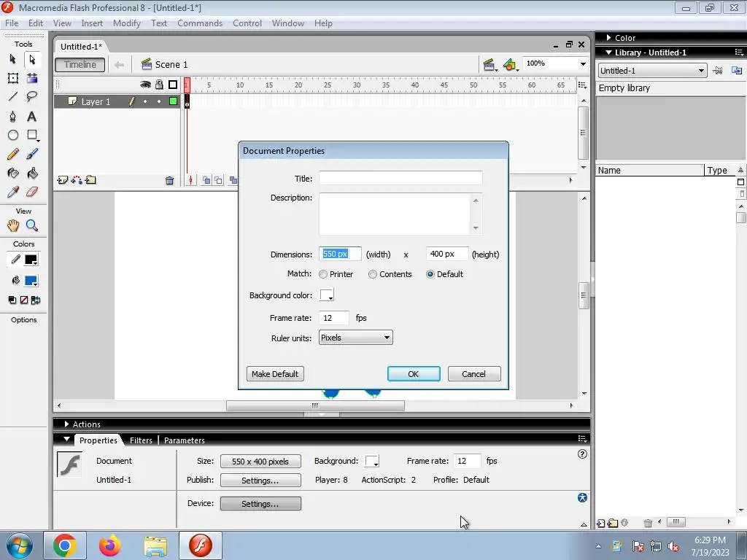
Task: Open the Untitled-1 library dropdown
Action: pos(651,71)
